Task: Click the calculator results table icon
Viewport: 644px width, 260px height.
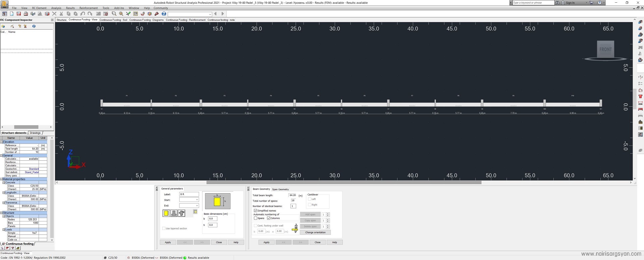Action: click(x=106, y=14)
